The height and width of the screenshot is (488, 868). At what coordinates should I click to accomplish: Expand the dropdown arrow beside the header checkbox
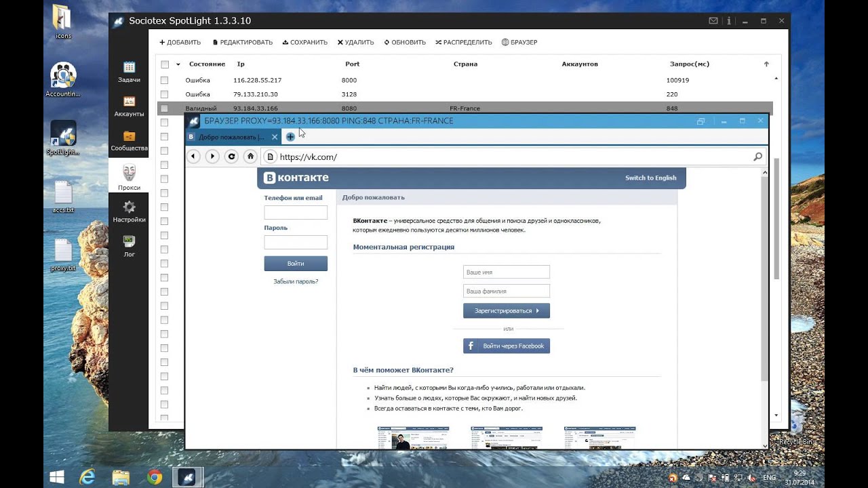pos(178,64)
